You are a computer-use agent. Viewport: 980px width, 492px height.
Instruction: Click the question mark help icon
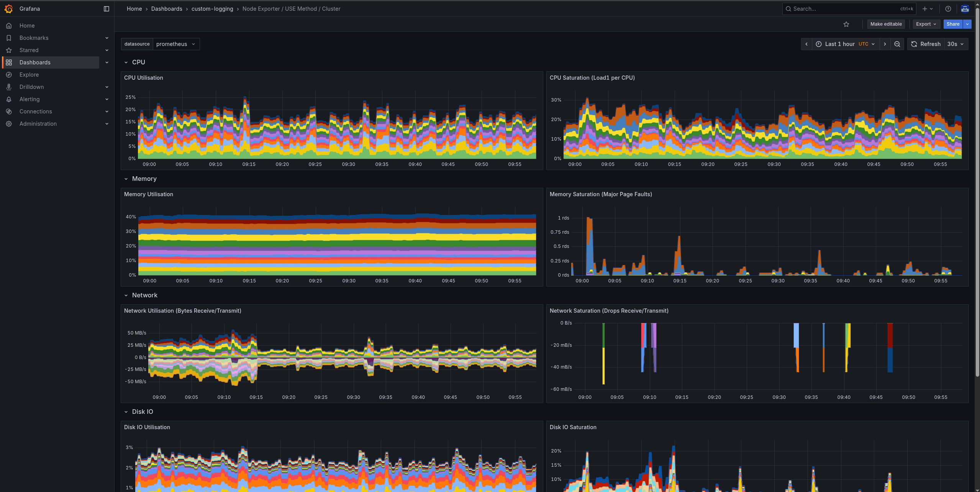948,8
